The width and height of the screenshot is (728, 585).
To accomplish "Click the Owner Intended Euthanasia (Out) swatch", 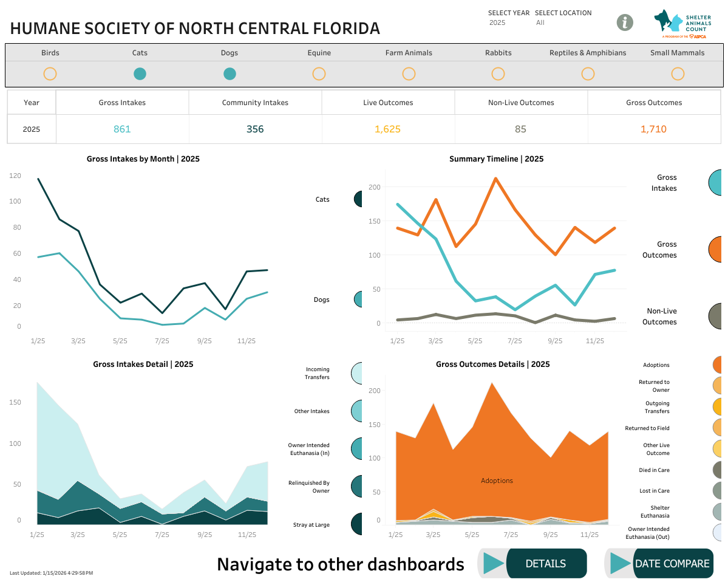I will [x=717, y=533].
